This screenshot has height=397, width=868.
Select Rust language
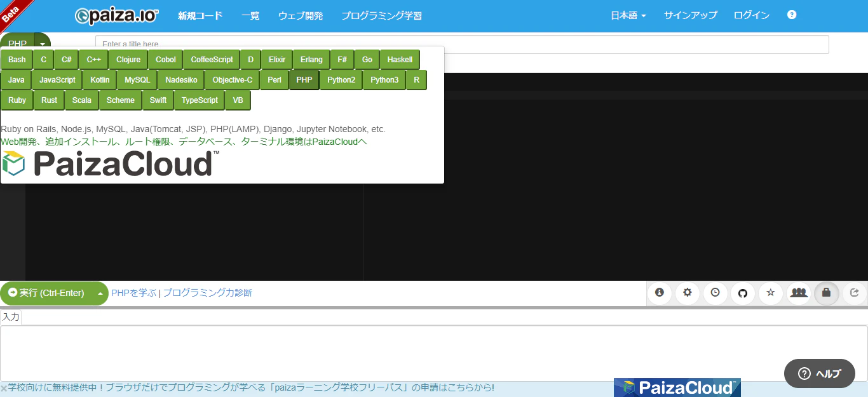[x=49, y=100]
